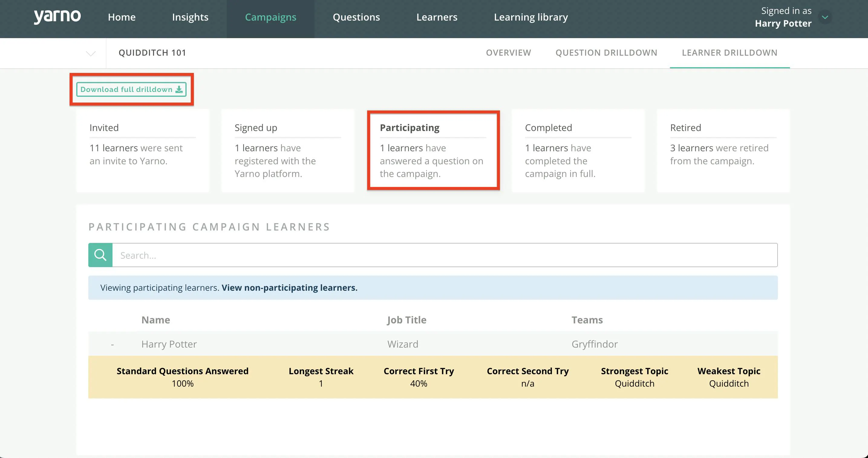Open the Learners menu
This screenshot has height=458, width=868.
(437, 17)
